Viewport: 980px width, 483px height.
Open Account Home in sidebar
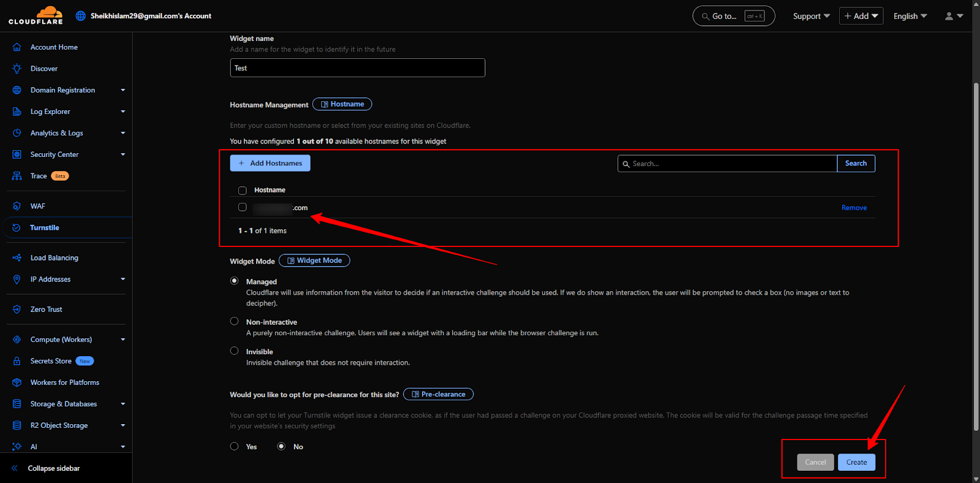[x=54, y=47]
